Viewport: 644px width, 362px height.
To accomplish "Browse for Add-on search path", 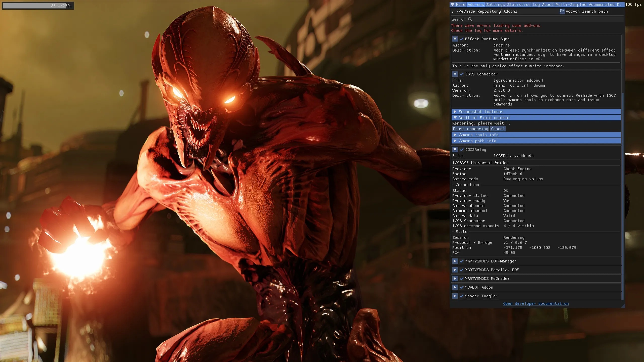I will [x=562, y=11].
